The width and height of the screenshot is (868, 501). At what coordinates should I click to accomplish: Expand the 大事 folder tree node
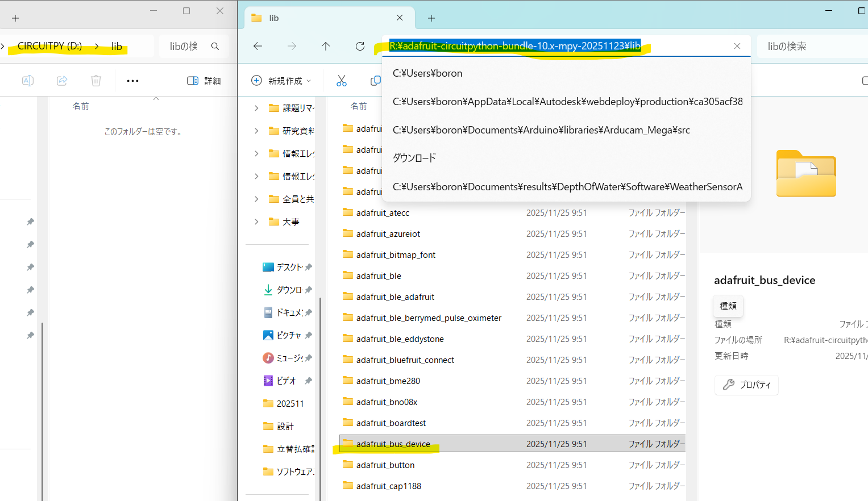[x=256, y=222]
